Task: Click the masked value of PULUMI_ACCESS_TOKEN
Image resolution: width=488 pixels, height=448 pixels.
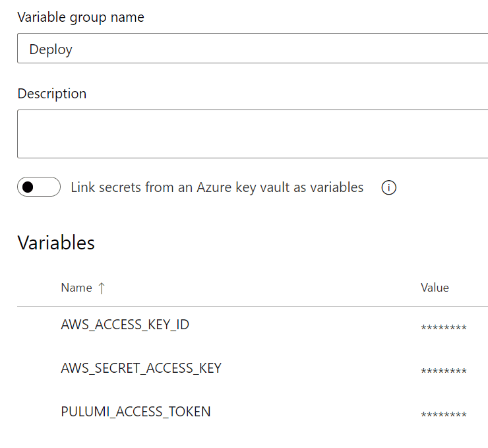Action: (444, 414)
